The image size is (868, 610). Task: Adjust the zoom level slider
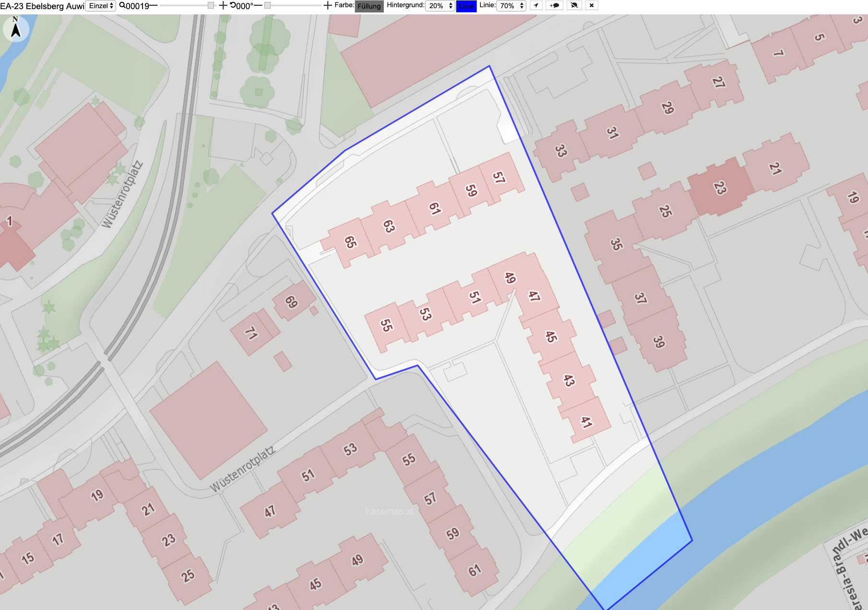[x=187, y=5]
